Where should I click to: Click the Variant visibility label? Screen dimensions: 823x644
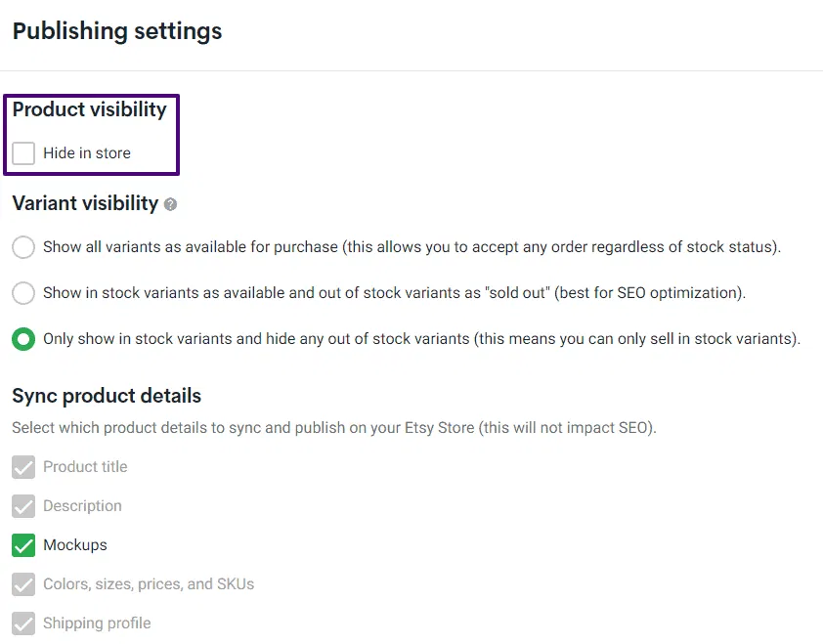point(85,203)
